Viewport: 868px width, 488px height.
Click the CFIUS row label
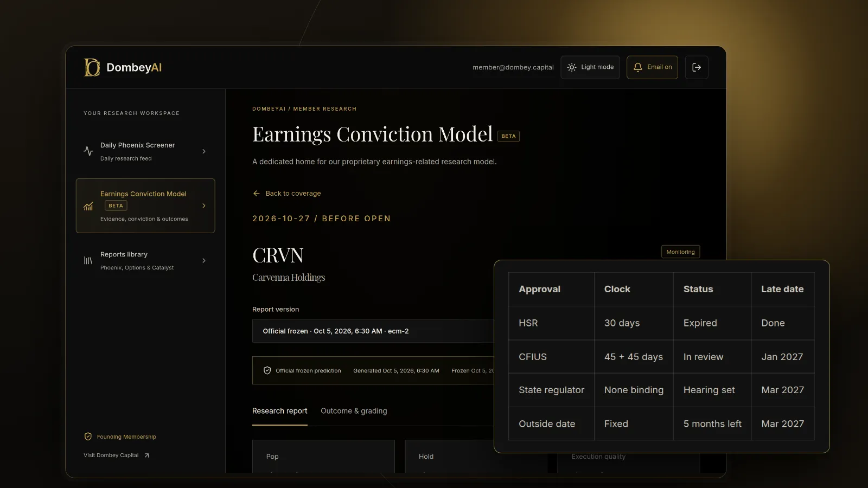(x=533, y=357)
